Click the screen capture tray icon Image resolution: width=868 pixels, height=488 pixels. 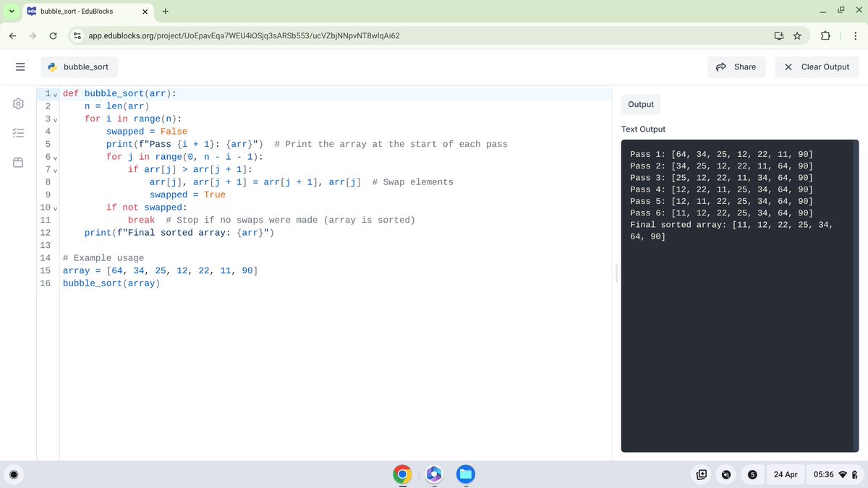pos(701,474)
